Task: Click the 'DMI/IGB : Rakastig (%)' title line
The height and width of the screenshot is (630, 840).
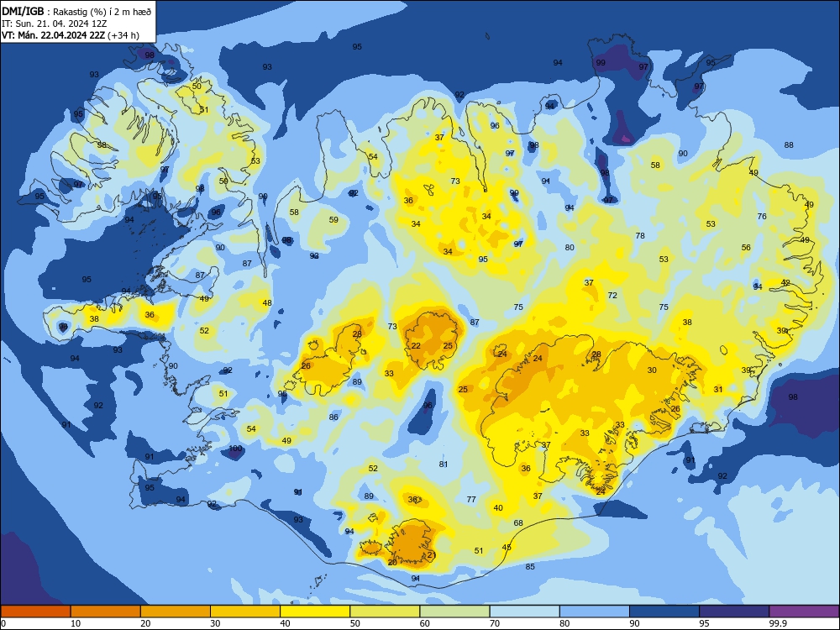Action: (x=77, y=11)
